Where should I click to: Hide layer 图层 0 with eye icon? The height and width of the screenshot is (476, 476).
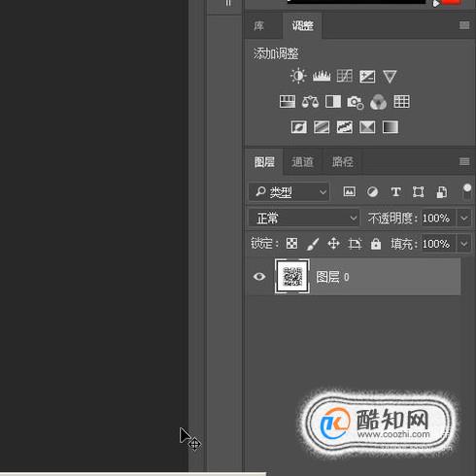tap(259, 277)
